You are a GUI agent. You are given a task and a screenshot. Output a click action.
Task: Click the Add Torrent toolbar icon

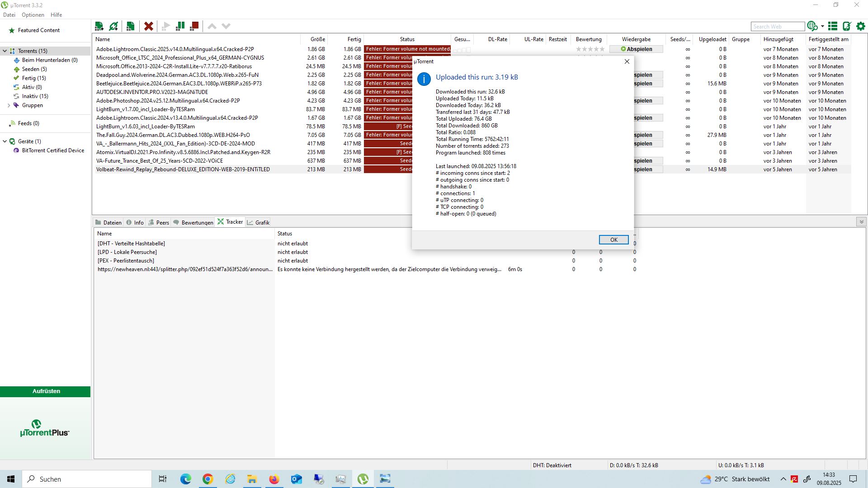coord(99,26)
